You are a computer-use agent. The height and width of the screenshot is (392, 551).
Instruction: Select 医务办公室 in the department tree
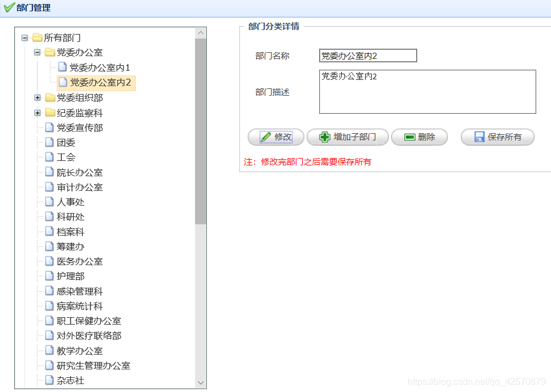pos(80,261)
